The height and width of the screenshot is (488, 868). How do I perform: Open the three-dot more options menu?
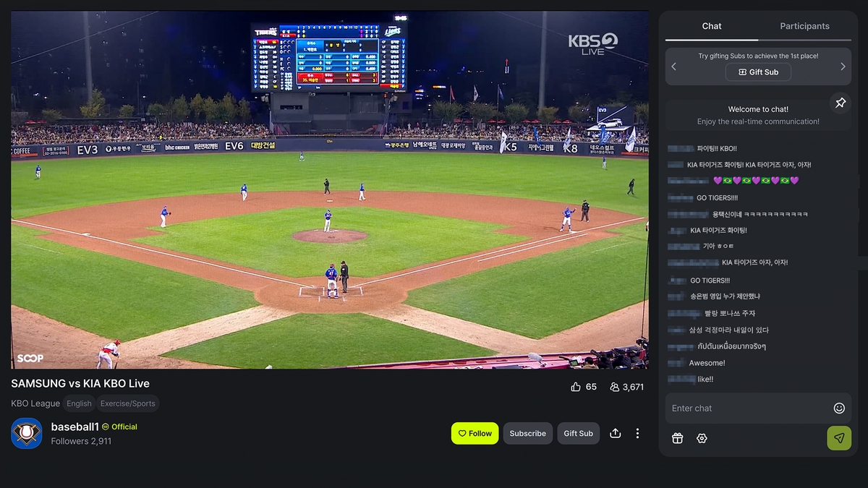(637, 433)
